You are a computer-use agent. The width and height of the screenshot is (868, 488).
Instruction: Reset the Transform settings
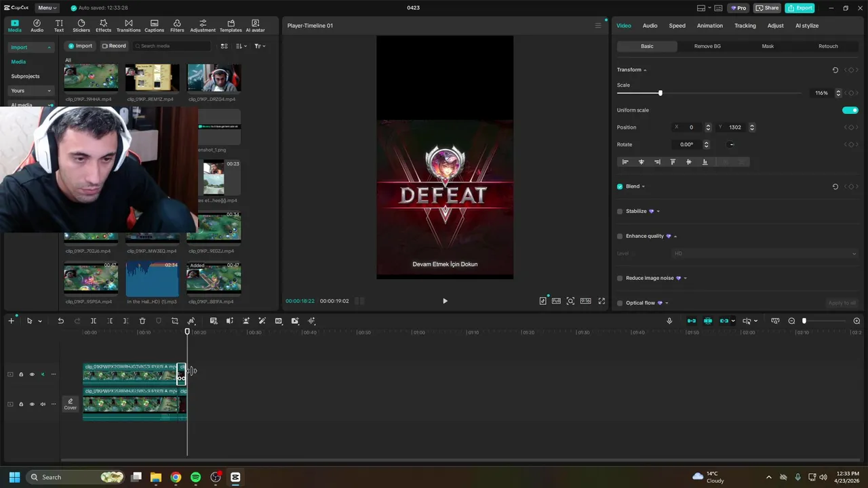[835, 70]
